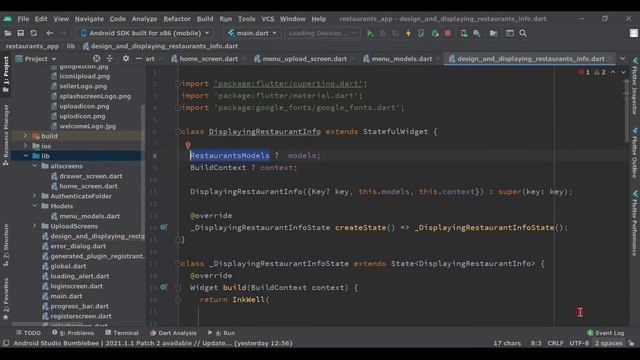Expand the UploadScreens folder arrow

(x=35, y=226)
